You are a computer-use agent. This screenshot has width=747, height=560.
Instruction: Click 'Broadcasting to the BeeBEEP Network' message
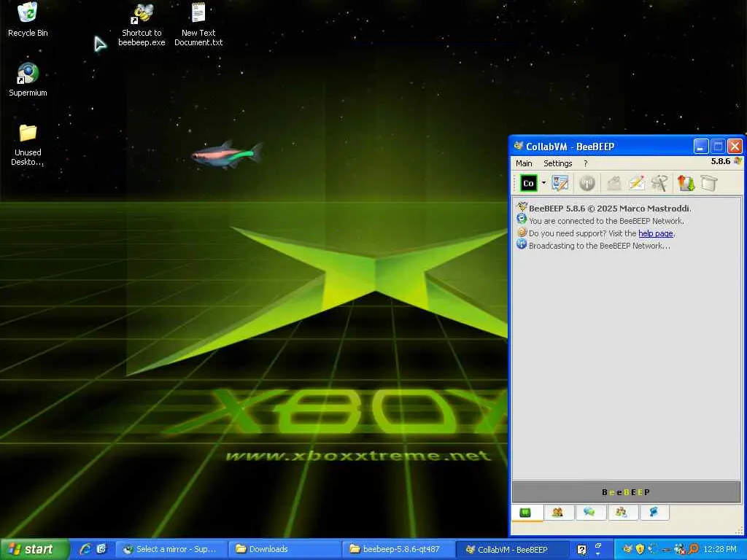600,246
